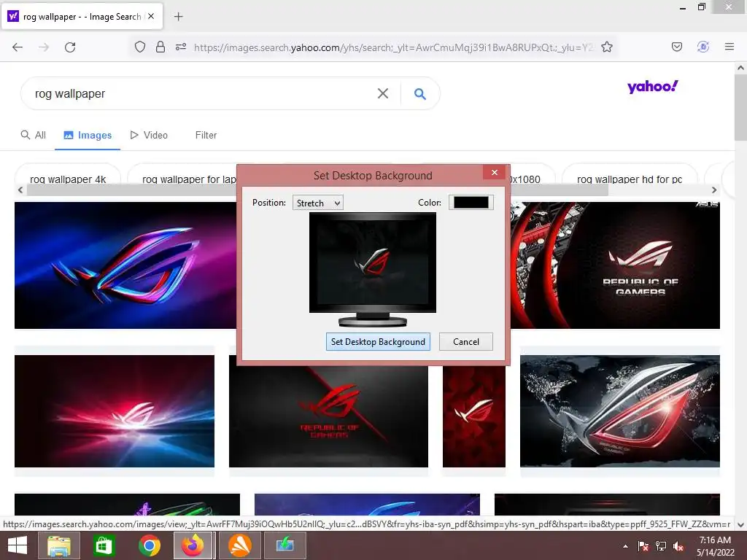Open the Firefox account sync icon
This screenshot has height=560, width=747.
[x=703, y=47]
